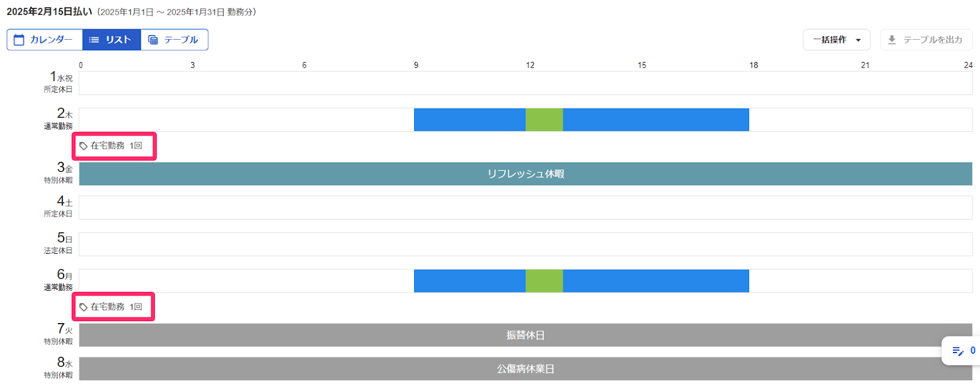Click the hour 18 label on the time axis
This screenshot has height=385, width=980.
tap(753, 65)
